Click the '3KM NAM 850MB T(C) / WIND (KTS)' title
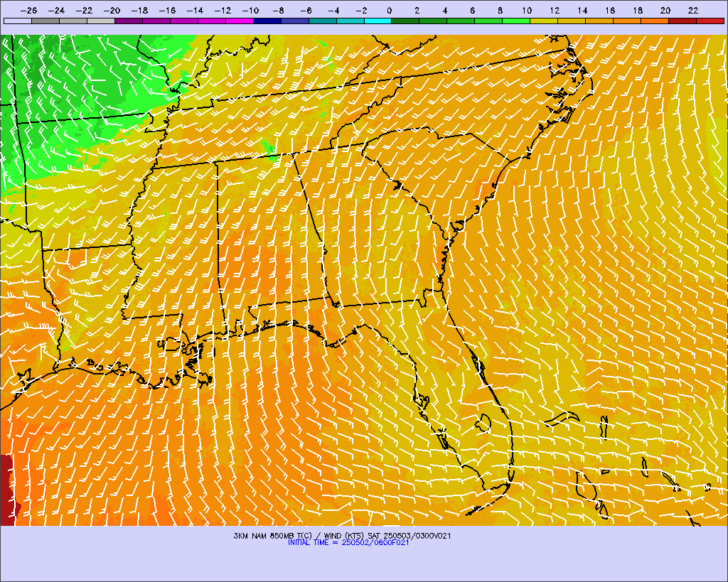This screenshot has height=582, width=728. [x=300, y=536]
